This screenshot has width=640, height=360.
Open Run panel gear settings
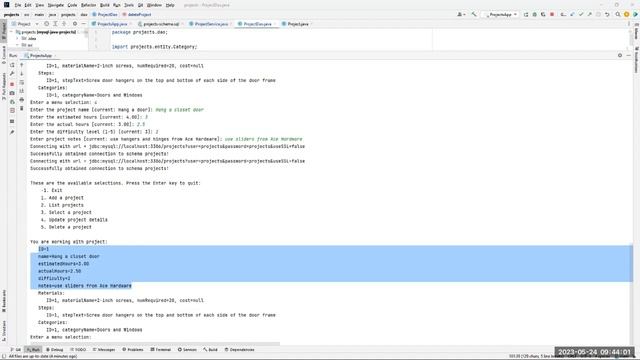620,56
